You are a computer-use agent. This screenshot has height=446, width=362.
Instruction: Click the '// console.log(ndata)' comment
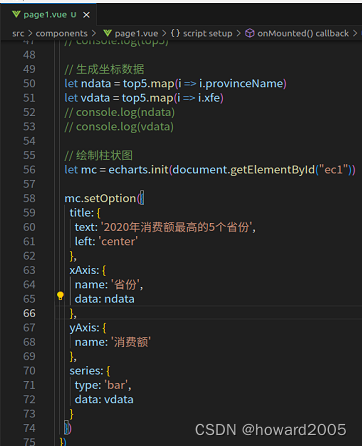click(120, 112)
